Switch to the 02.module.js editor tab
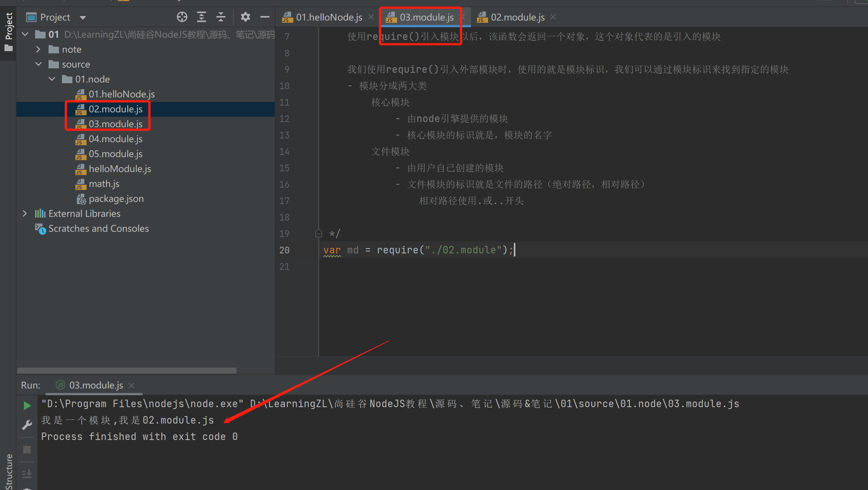Viewport: 868px width, 490px height. point(517,17)
